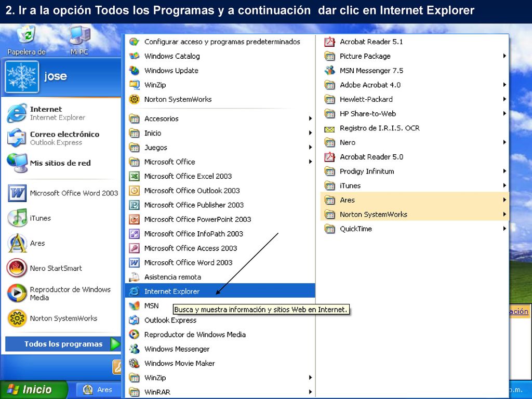Open Registro de I.R.I.S. OCR
The height and width of the screenshot is (399, 532).
pyautogui.click(x=415, y=128)
